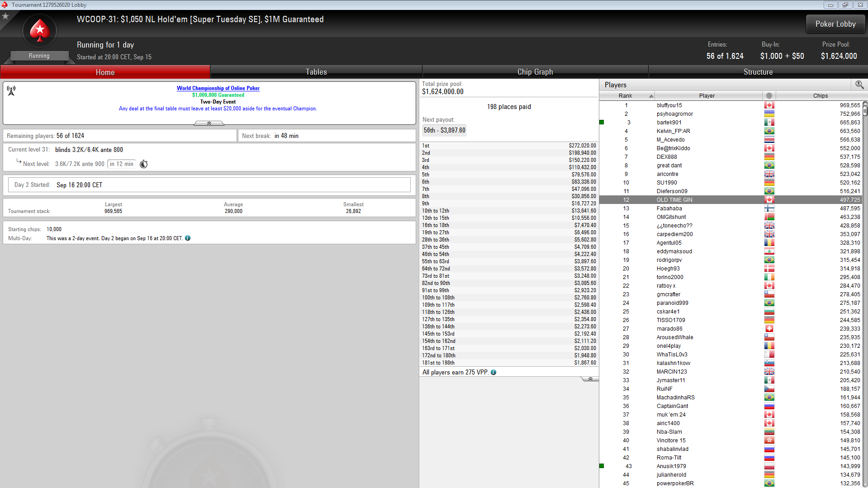
Task: Click the broadcast antenna icon in banner
Action: pos(11,91)
